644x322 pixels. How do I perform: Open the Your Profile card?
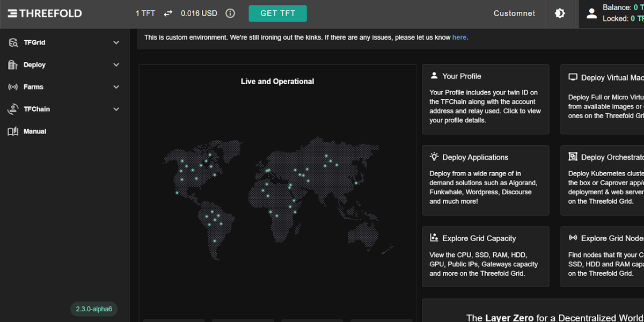(485, 99)
